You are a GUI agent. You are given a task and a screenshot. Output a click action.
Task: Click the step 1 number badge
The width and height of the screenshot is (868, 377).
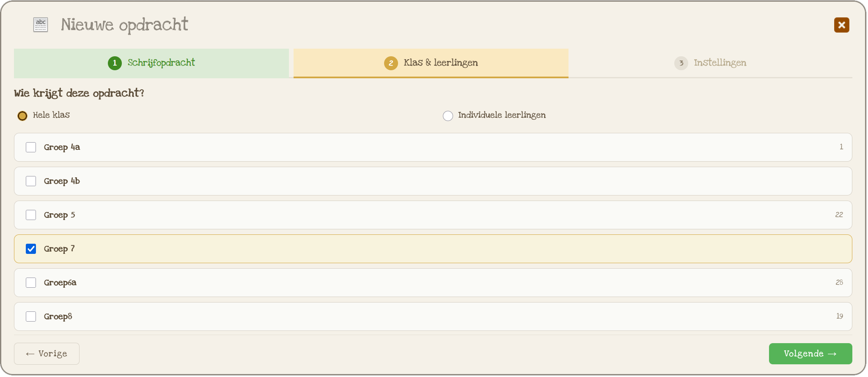pyautogui.click(x=115, y=63)
